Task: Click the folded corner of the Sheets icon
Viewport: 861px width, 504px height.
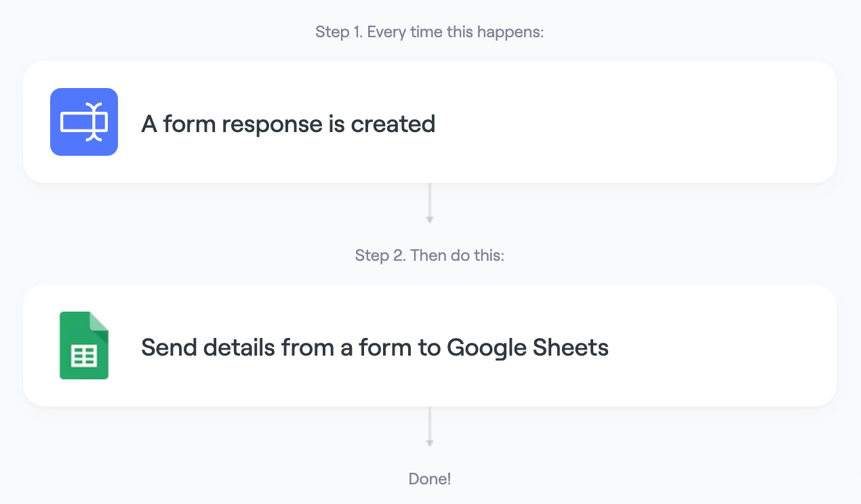Action: [100, 321]
